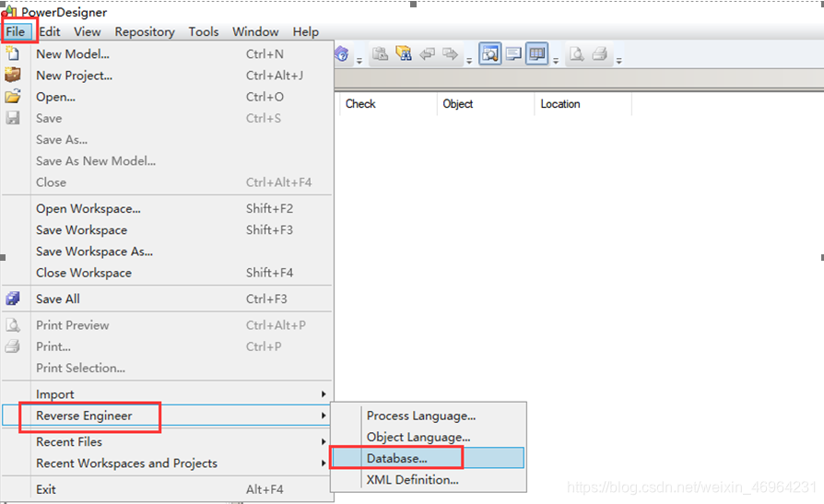Choose Exit from the File menu
The image size is (824, 504).
tap(167, 489)
